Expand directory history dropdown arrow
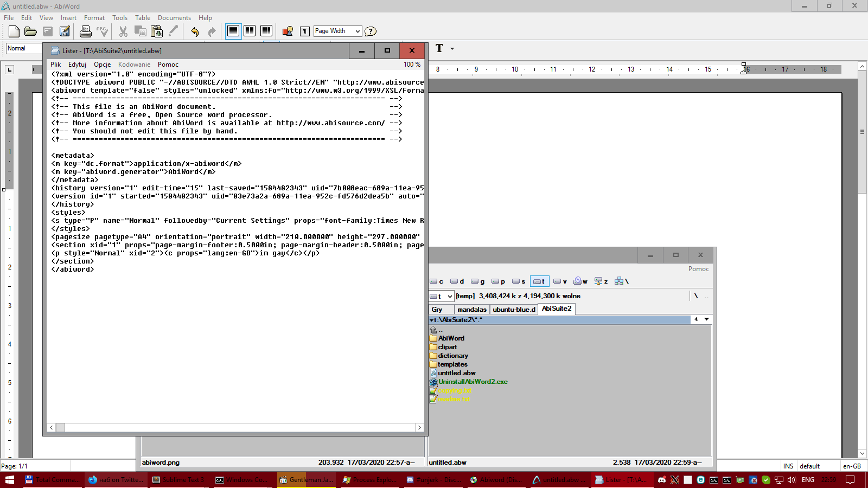Viewport: 868px width, 488px height. pyautogui.click(x=706, y=319)
